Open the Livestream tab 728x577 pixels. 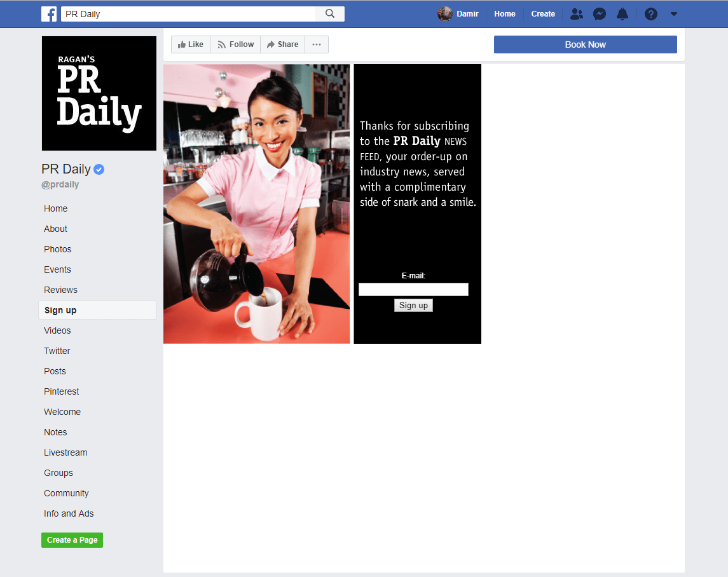pos(65,452)
